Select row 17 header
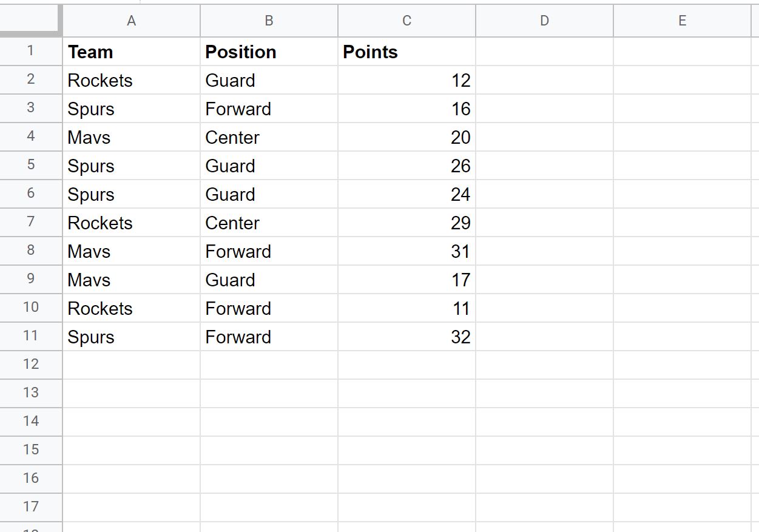The image size is (759, 532). point(31,508)
